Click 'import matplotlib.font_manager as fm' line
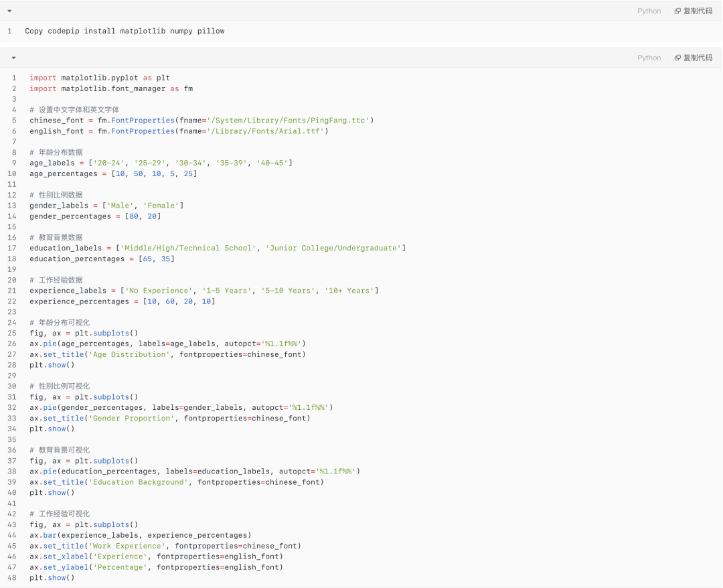This screenshot has width=723, height=588. tap(111, 88)
